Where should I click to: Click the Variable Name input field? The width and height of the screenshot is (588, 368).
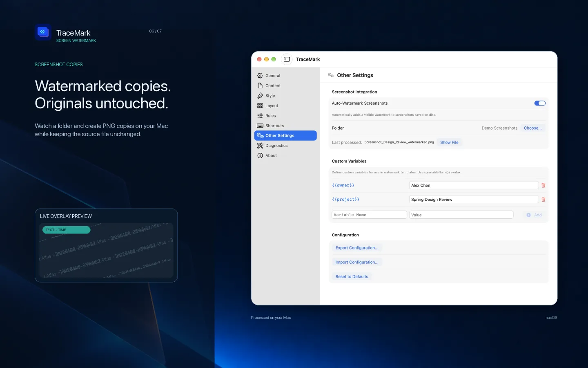coord(369,215)
